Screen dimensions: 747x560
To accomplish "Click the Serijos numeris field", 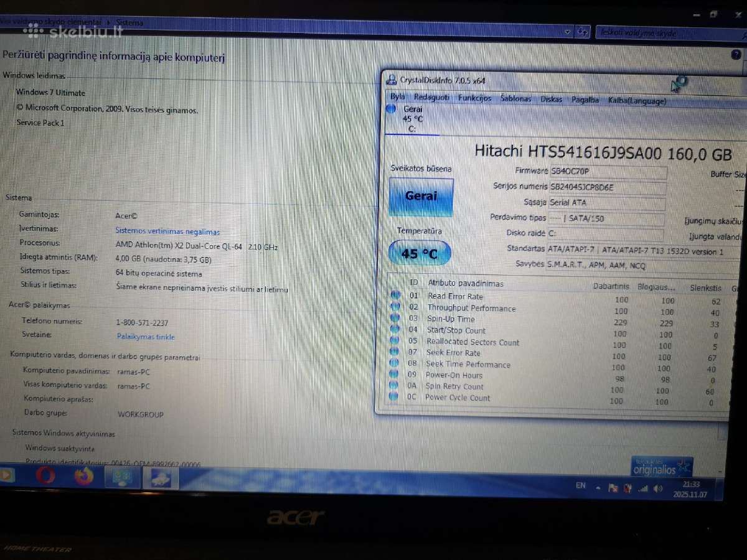I will pos(607,187).
